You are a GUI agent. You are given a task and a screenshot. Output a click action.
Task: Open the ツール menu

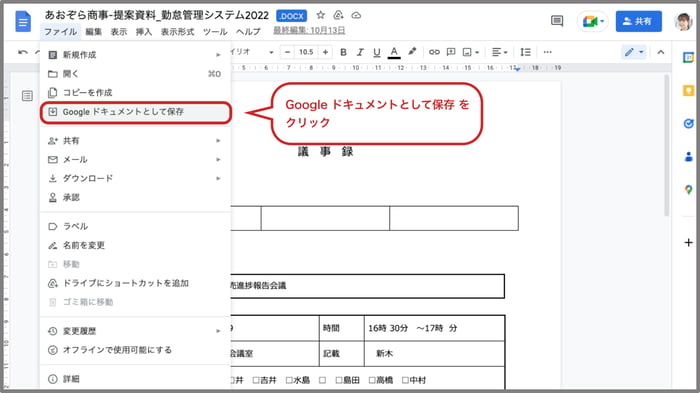tap(215, 32)
